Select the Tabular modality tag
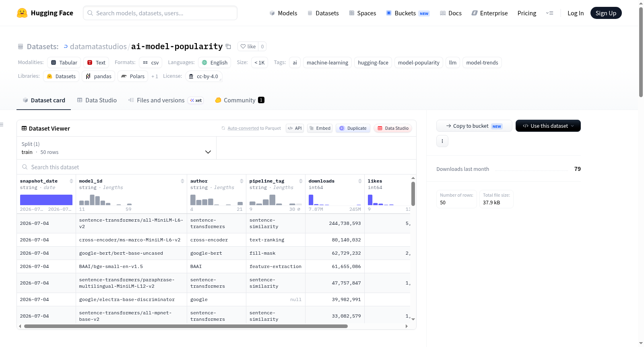The image size is (644, 347). tap(64, 62)
